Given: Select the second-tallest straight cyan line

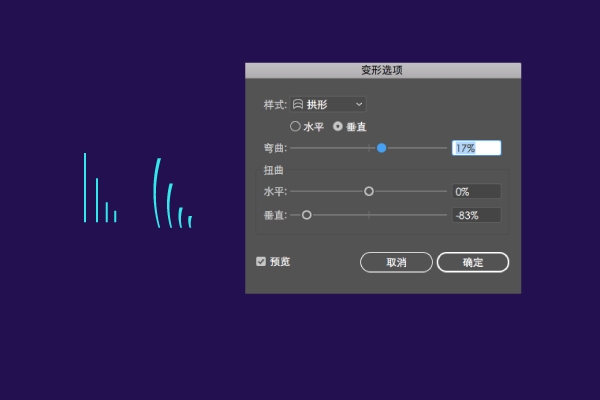Looking at the screenshot, I should (96, 200).
